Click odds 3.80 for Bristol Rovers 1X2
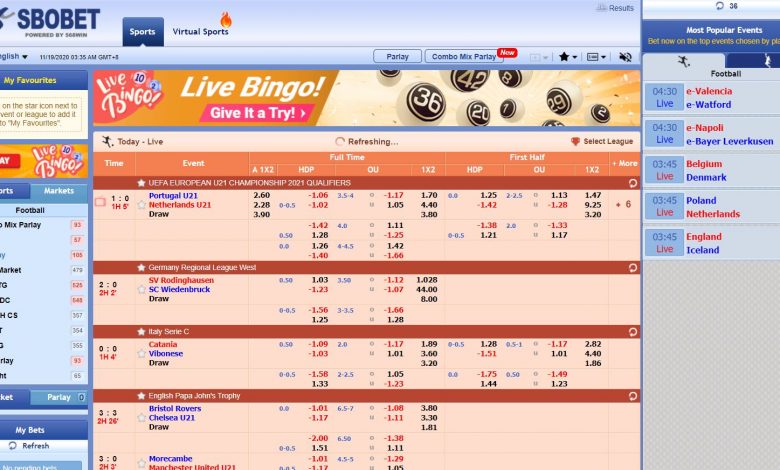The height and width of the screenshot is (470, 780). [x=429, y=408]
